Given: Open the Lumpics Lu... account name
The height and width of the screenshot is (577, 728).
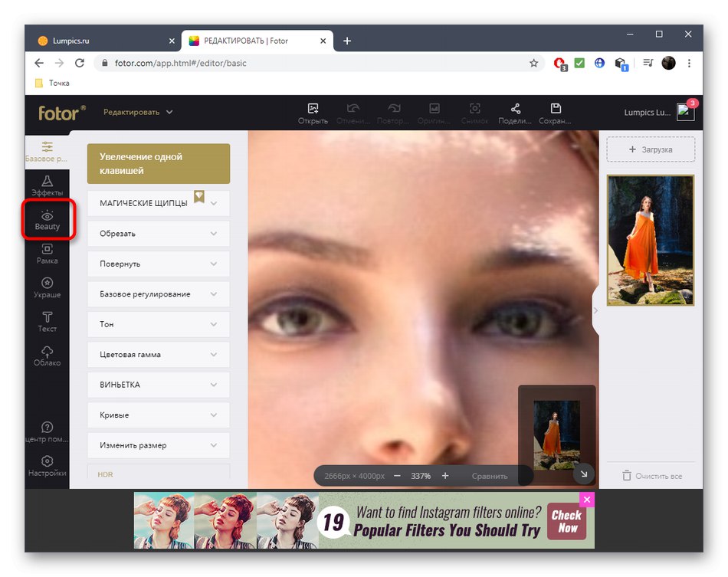Looking at the screenshot, I should pyautogui.click(x=647, y=113).
